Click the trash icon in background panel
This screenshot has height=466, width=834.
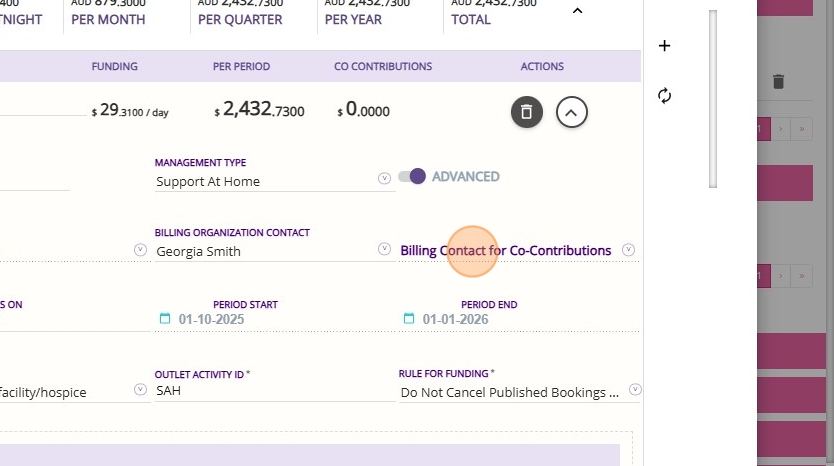[779, 82]
